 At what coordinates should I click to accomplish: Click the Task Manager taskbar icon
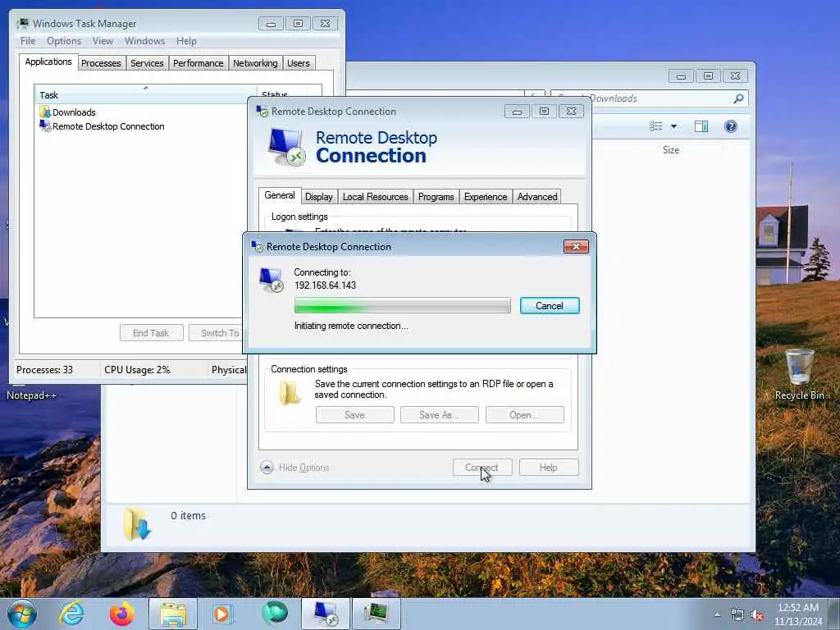pos(376,614)
